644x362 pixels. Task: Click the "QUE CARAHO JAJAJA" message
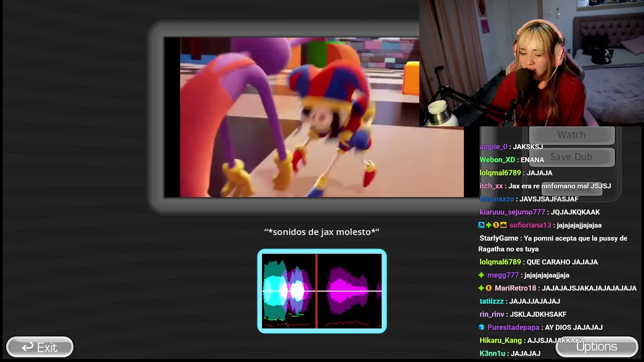pos(562,262)
